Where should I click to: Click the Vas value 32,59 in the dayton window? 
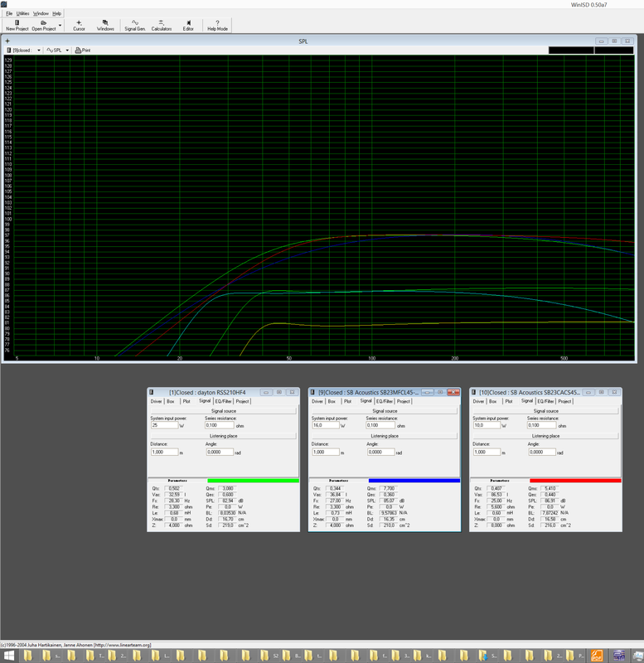[x=174, y=494]
